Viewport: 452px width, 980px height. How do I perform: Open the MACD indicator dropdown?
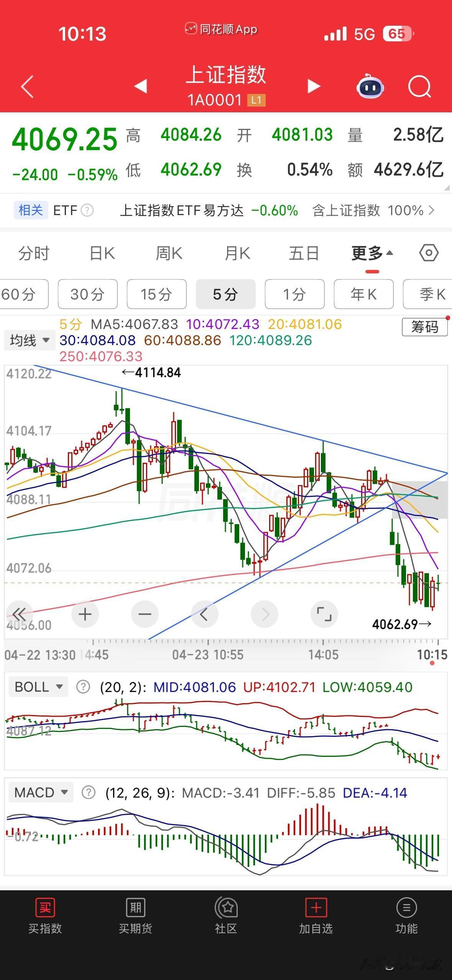click(x=41, y=792)
